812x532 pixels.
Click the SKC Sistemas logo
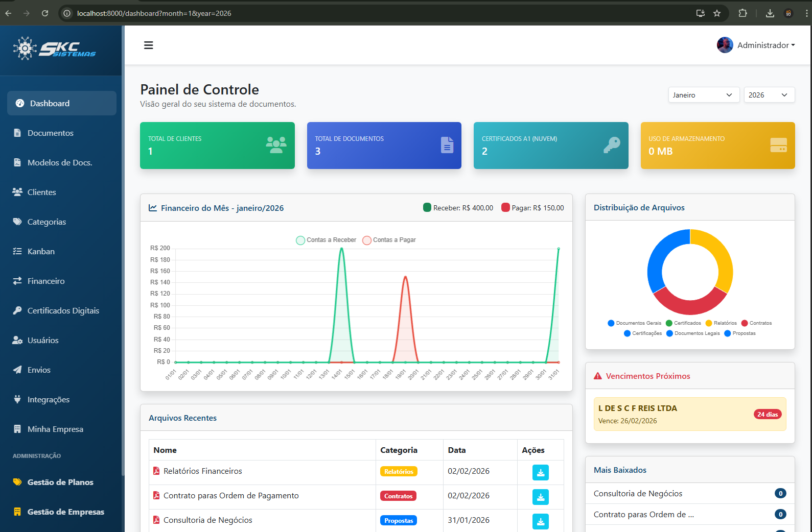coord(55,50)
